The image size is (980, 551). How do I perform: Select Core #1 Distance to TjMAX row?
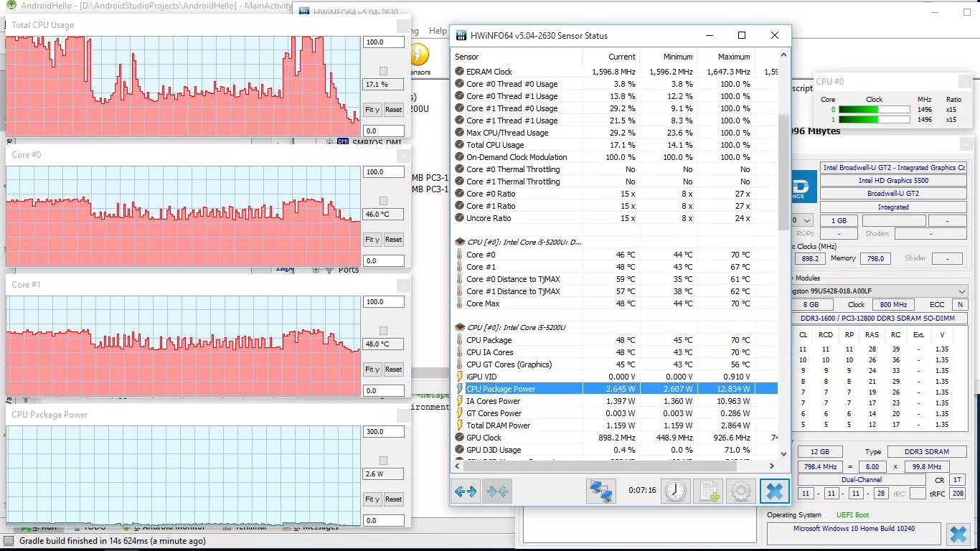(x=616, y=291)
